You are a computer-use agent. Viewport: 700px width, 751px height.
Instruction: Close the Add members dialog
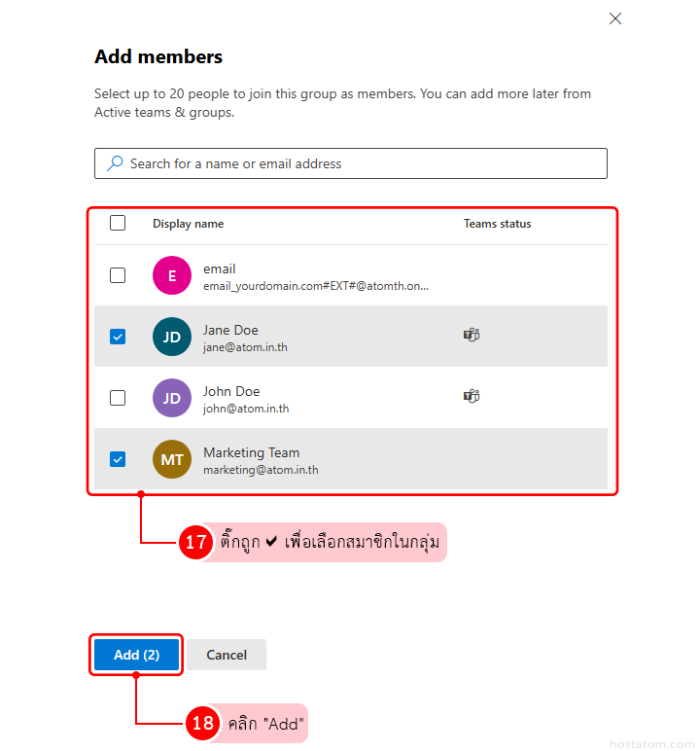pyautogui.click(x=614, y=18)
